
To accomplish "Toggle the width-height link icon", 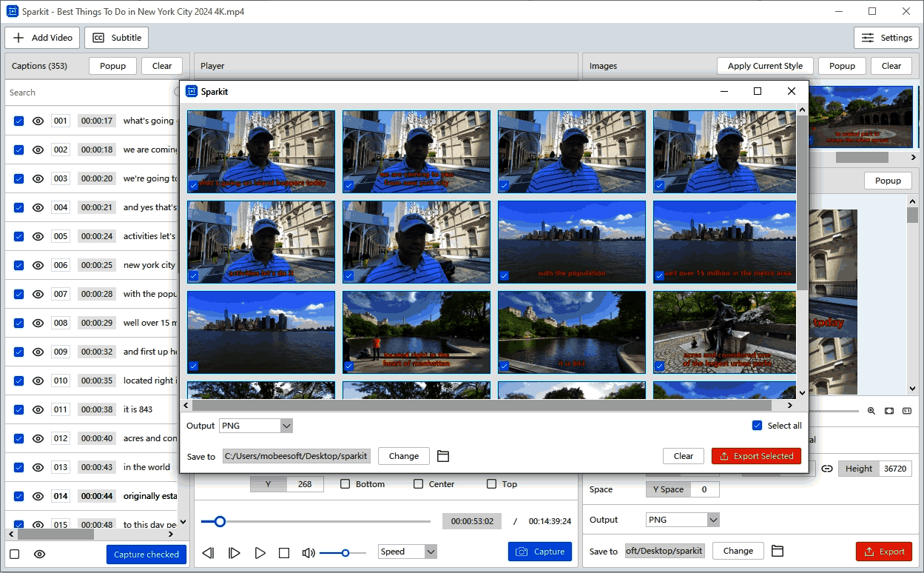I will 827,469.
